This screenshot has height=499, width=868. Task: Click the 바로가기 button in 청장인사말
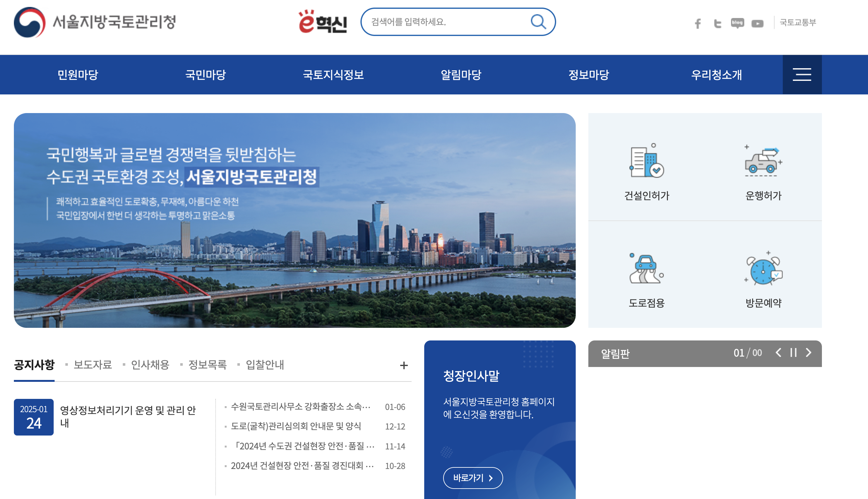coord(473,478)
